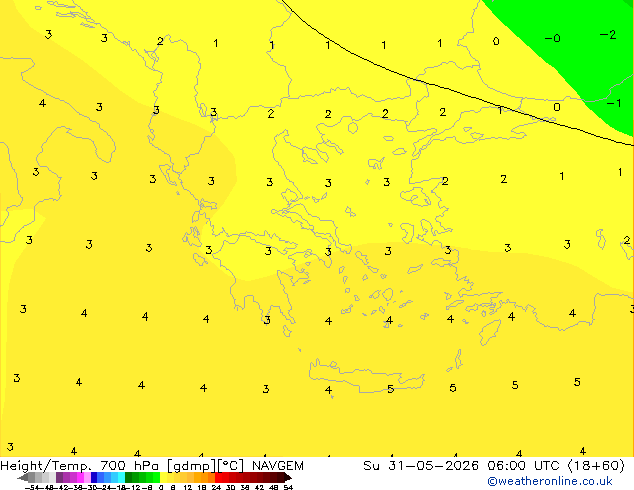
Task: Pick the cyan legend swatch
Action: (x=121, y=478)
